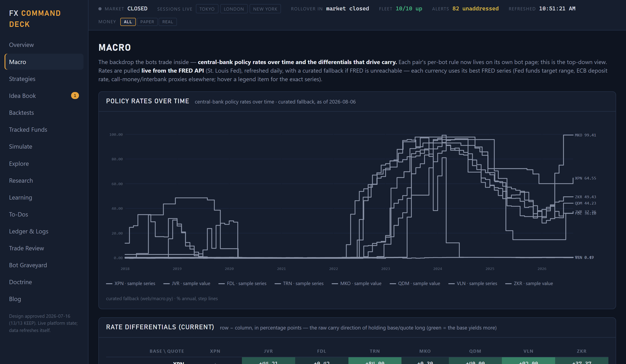Click the POLICY RATES OVER TIME heading
This screenshot has height=364, width=626.
(148, 101)
